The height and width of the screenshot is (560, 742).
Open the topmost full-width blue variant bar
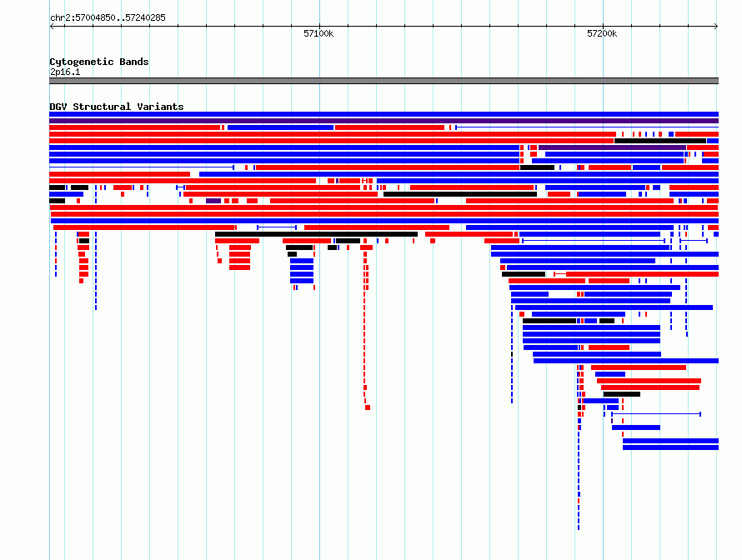[384, 114]
